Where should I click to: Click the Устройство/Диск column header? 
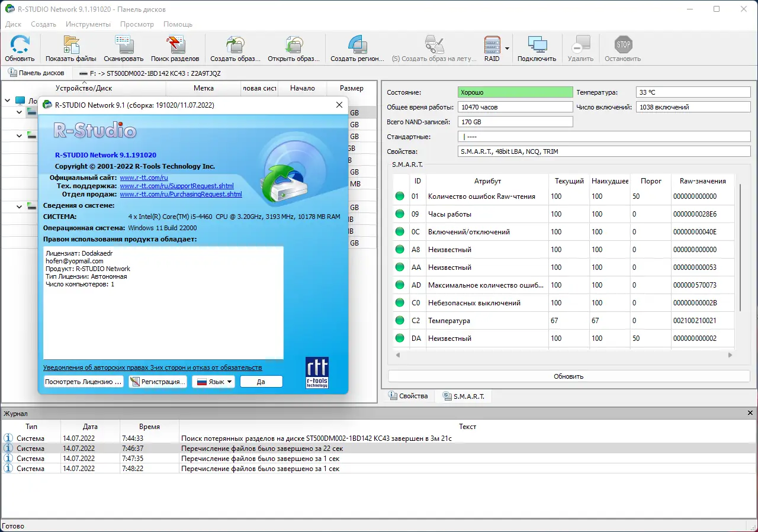[x=83, y=88]
